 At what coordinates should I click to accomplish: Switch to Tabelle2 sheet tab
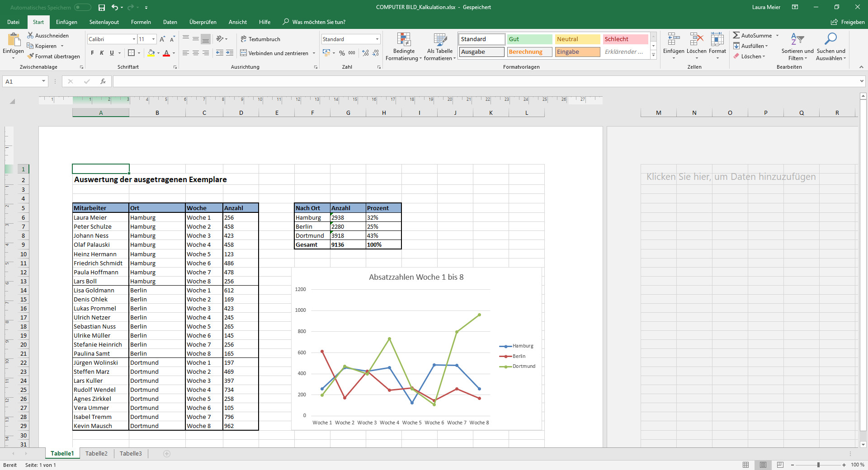96,453
